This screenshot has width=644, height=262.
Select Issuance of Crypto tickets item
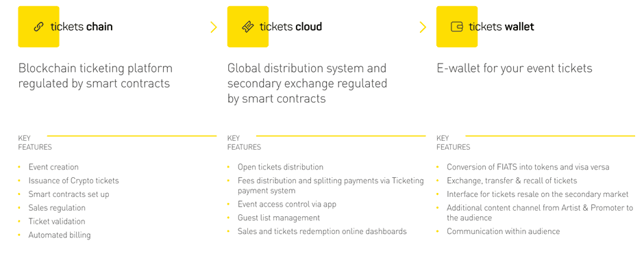(73, 181)
